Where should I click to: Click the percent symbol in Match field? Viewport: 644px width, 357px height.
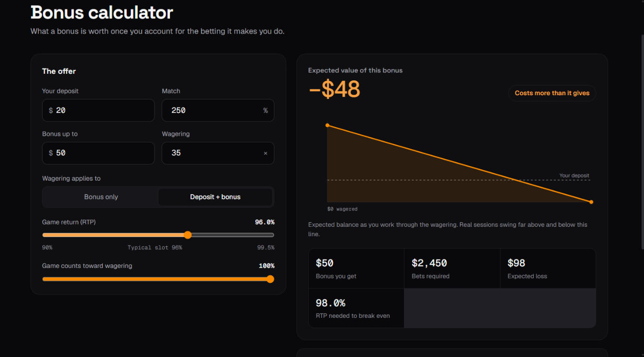pos(265,111)
